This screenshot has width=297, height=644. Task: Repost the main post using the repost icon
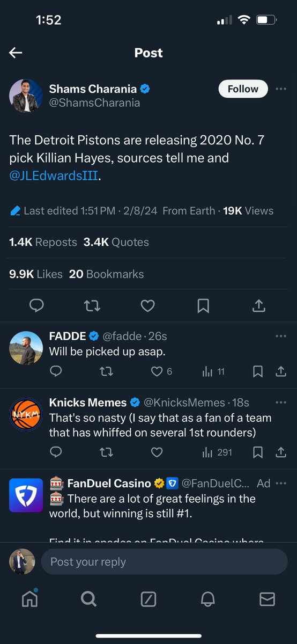point(92,306)
